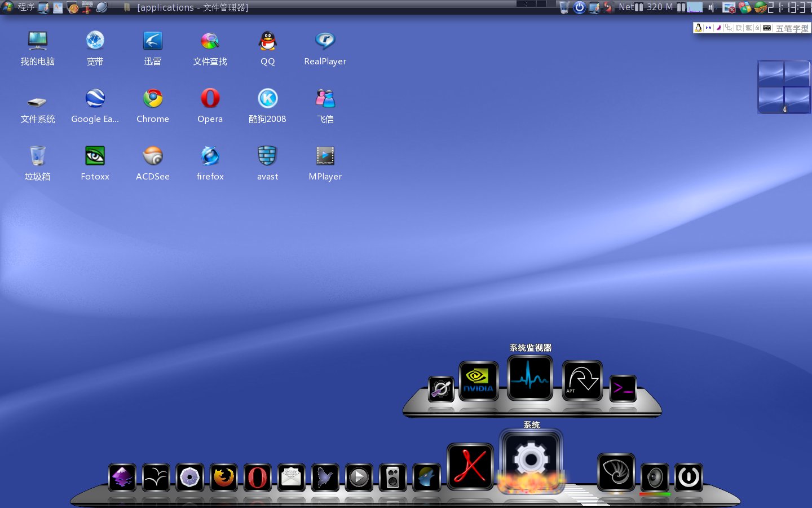Click the planet browser launcher in top panel
Screen dimensions: 812x508
[x=102, y=7]
